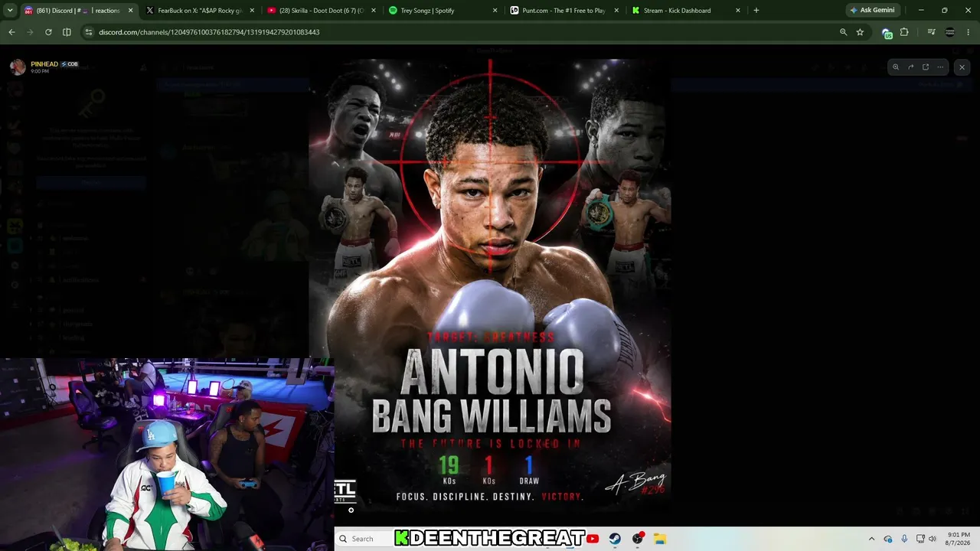This screenshot has height=551, width=980.
Task: Open the image viewer more options menu
Action: pos(940,67)
